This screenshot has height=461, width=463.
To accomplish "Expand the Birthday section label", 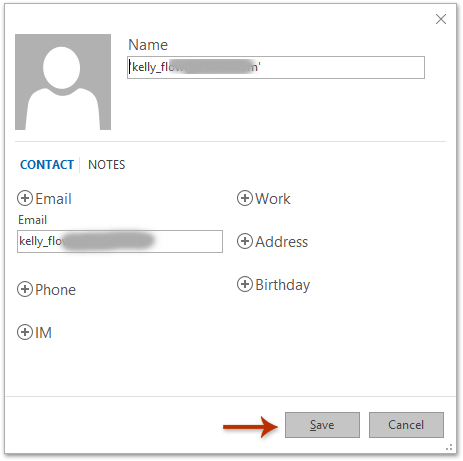I will tap(283, 285).
